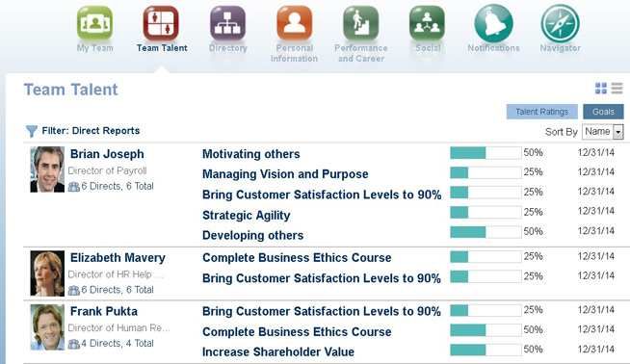Click the Strategic Agility progress bar
630x364 pixels.
point(486,212)
